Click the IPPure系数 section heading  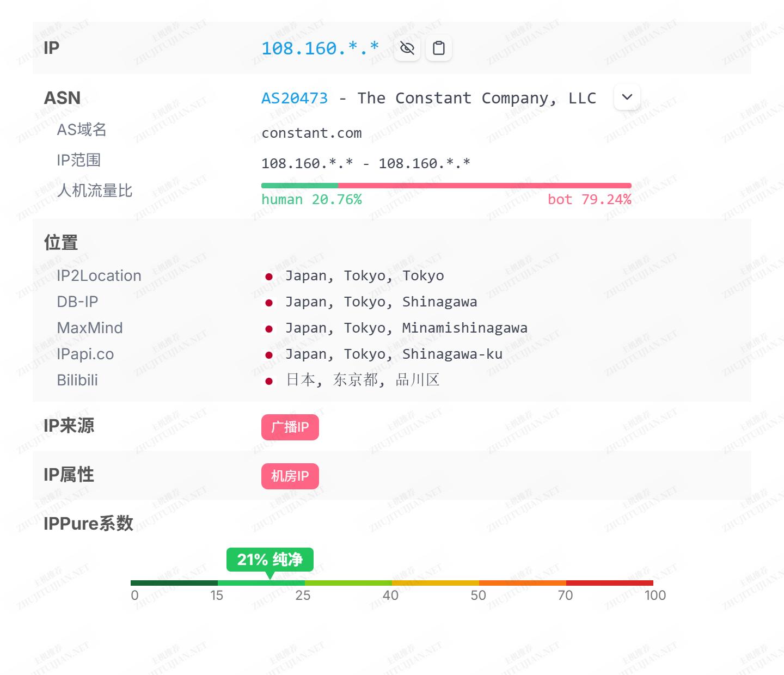tap(88, 523)
